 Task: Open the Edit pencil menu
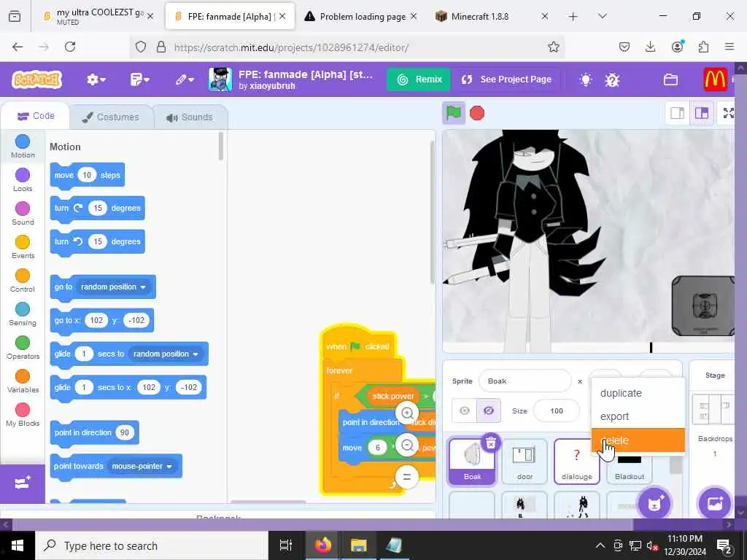[x=184, y=79]
